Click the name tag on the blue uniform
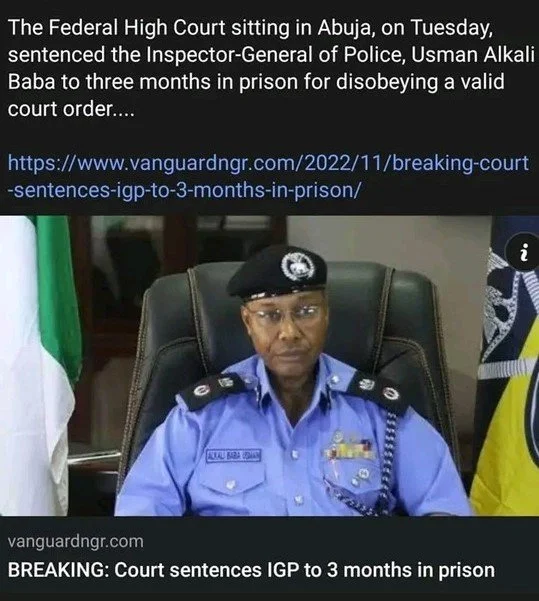Image resolution: width=539 pixels, height=601 pixels. (234, 455)
